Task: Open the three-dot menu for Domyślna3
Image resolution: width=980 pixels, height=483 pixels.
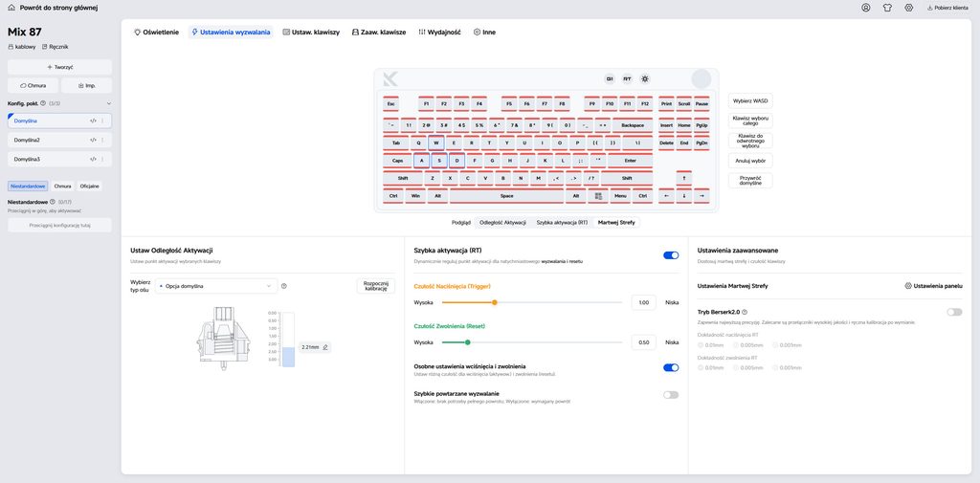Action: pyautogui.click(x=102, y=160)
